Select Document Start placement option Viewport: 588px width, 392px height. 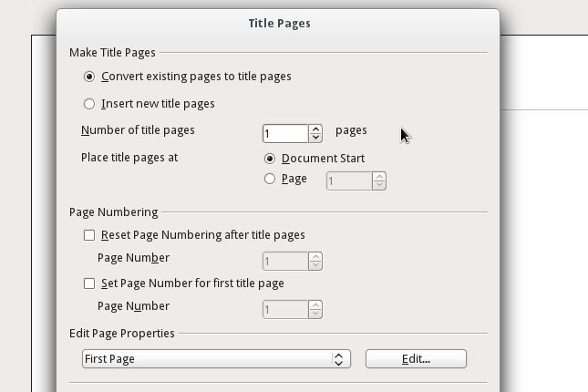tap(270, 159)
